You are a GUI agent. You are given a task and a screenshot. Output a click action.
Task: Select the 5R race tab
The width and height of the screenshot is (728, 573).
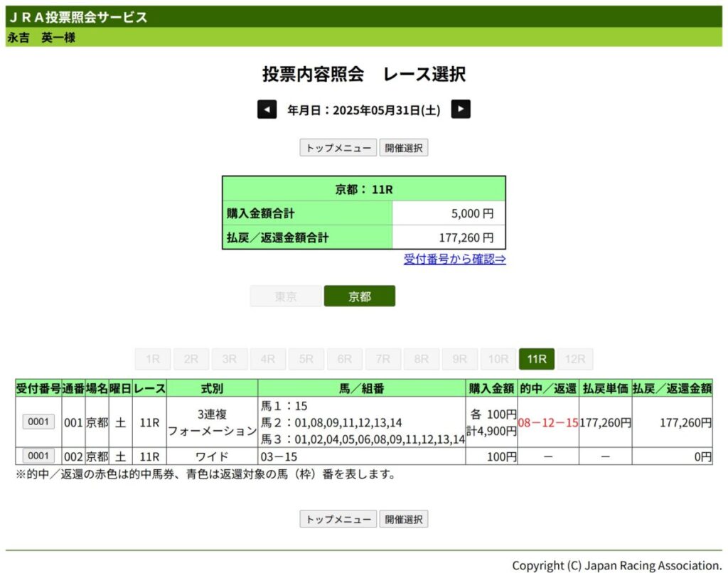click(306, 359)
